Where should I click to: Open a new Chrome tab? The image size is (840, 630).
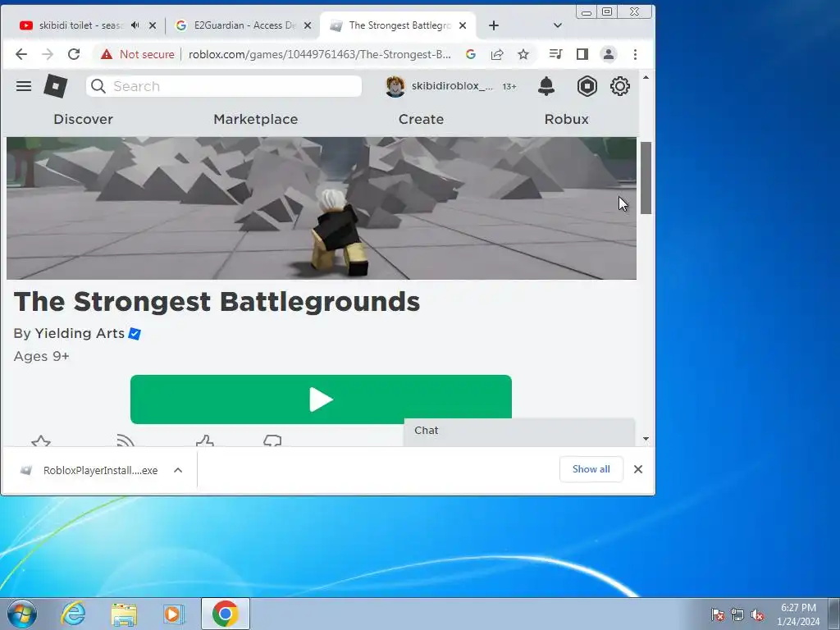pyautogui.click(x=494, y=25)
